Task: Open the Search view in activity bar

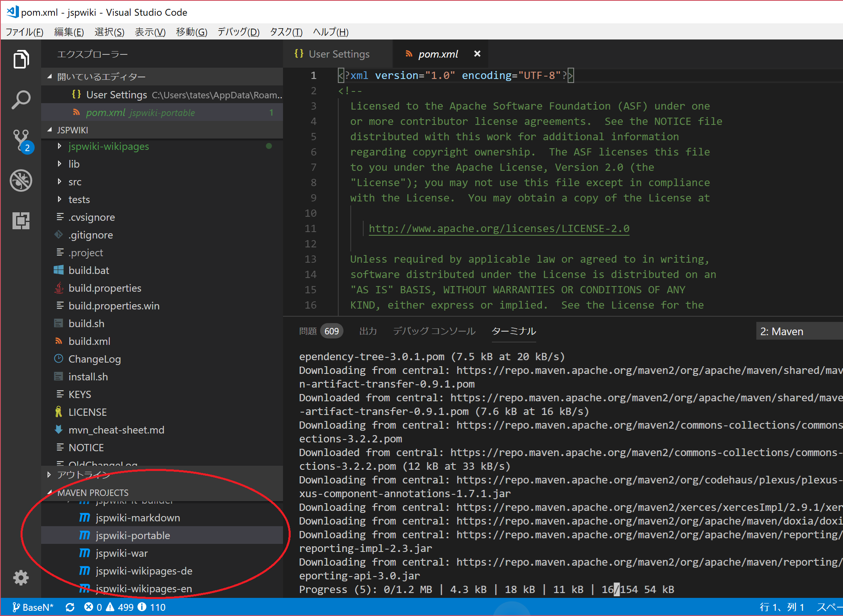Action: pyautogui.click(x=21, y=100)
